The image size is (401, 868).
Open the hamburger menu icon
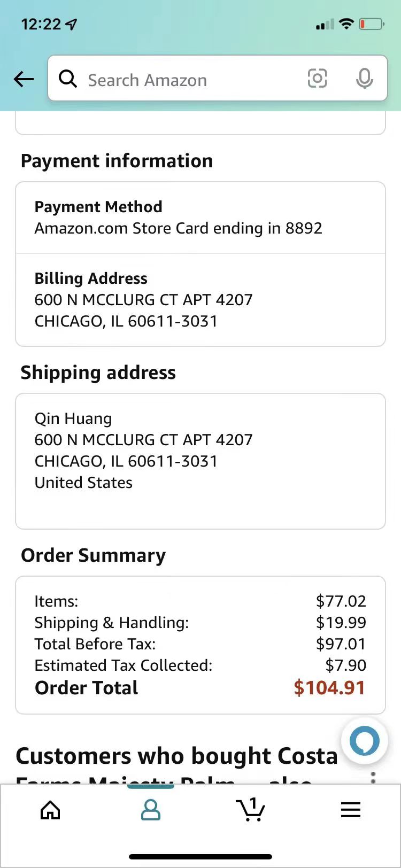[351, 810]
